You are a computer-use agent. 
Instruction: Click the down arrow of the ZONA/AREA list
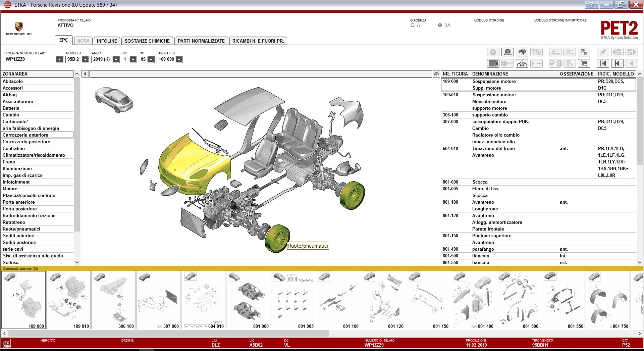[x=77, y=262]
